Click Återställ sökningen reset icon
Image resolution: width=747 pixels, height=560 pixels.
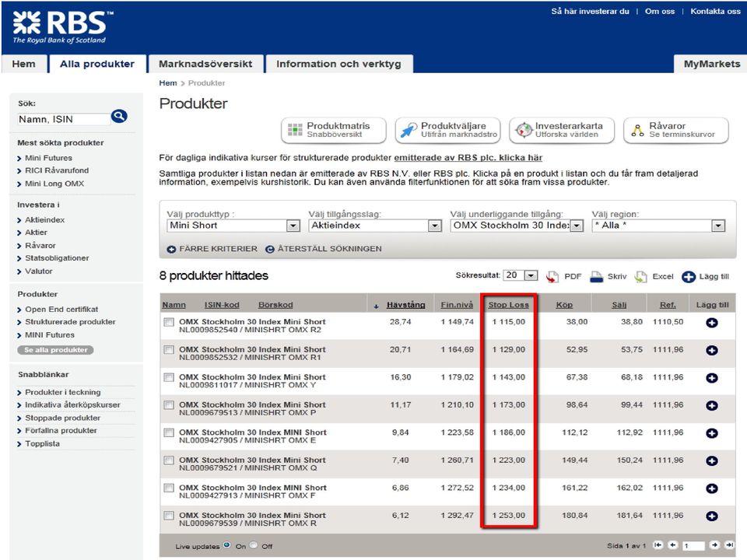270,249
